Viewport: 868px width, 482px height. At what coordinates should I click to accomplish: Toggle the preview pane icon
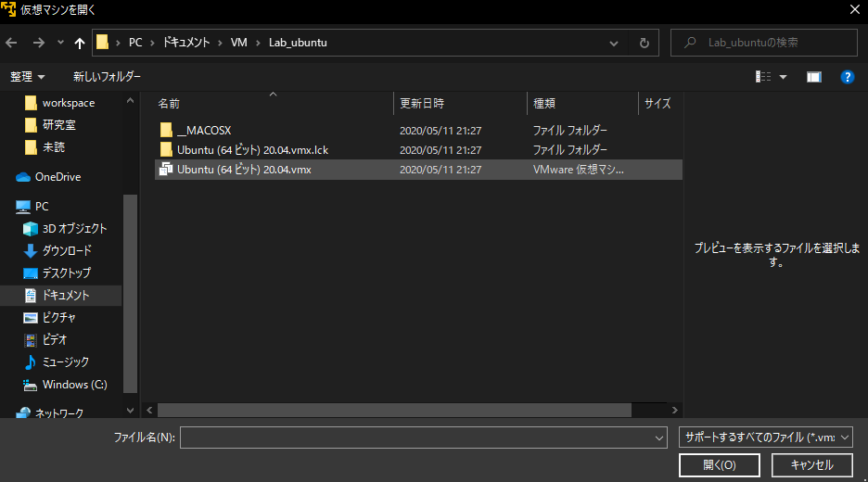pos(813,77)
